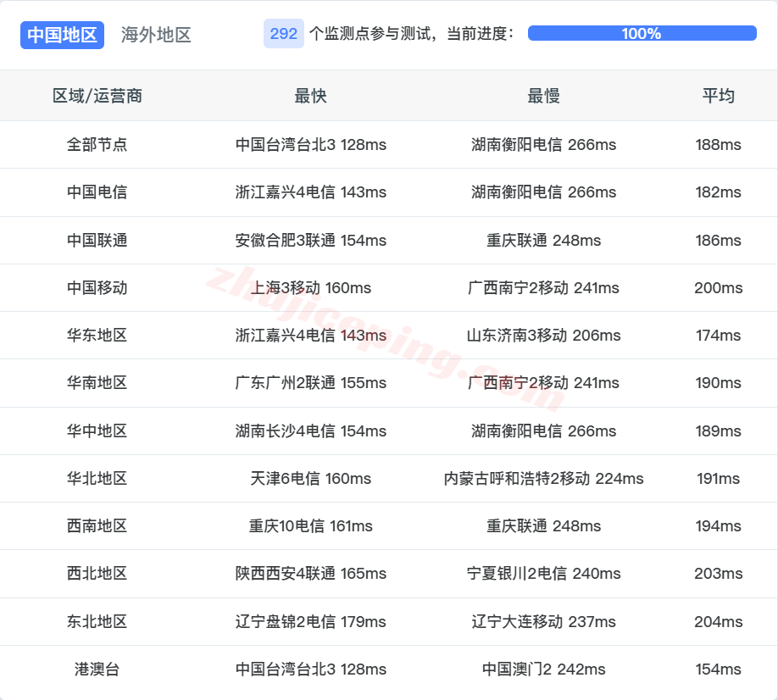Click the 204ms average value
This screenshot has height=700, width=778.
click(718, 622)
